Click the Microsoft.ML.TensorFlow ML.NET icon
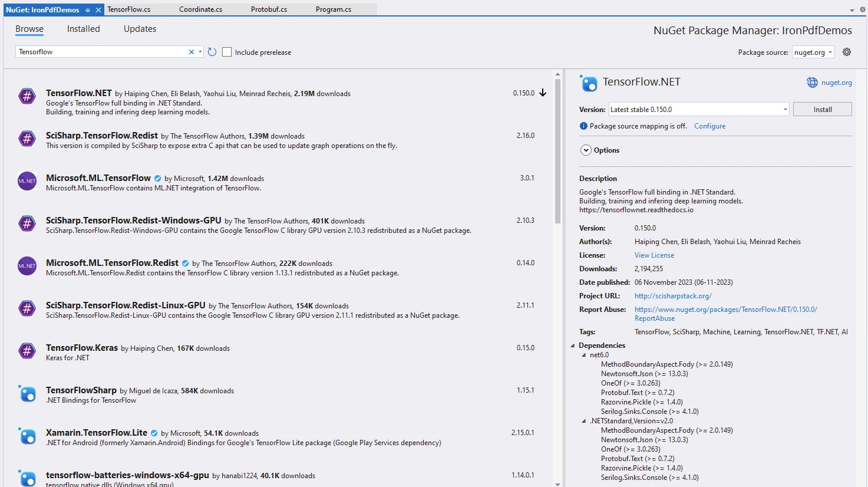868x487 pixels. point(27,181)
